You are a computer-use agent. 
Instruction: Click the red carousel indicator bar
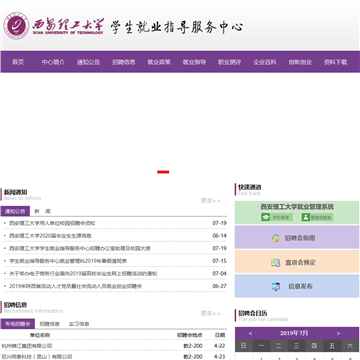163,172
